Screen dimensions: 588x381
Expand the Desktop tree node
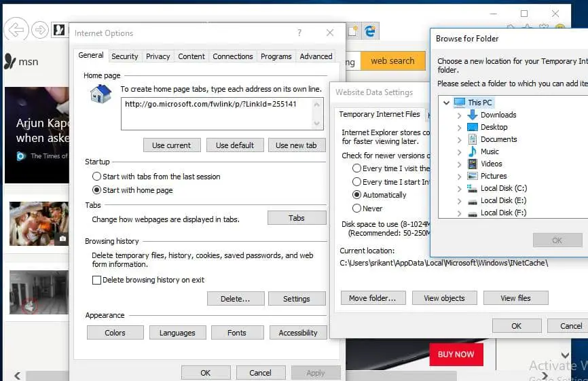tap(460, 128)
